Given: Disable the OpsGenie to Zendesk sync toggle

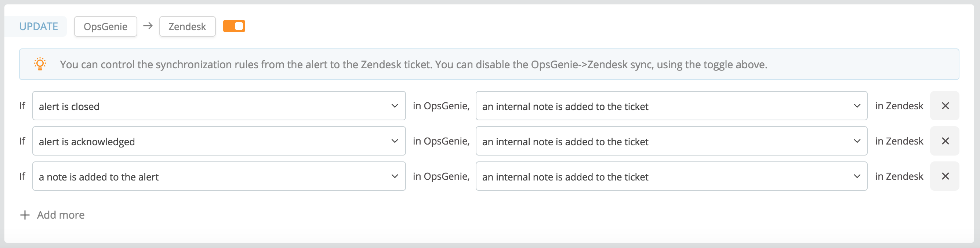Looking at the screenshot, I should coord(234,26).
